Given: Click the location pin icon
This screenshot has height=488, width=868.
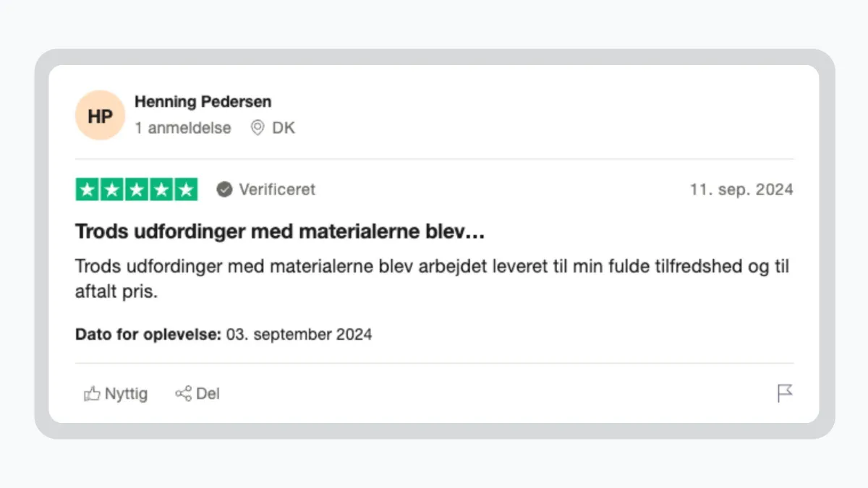Looking at the screenshot, I should click(258, 128).
